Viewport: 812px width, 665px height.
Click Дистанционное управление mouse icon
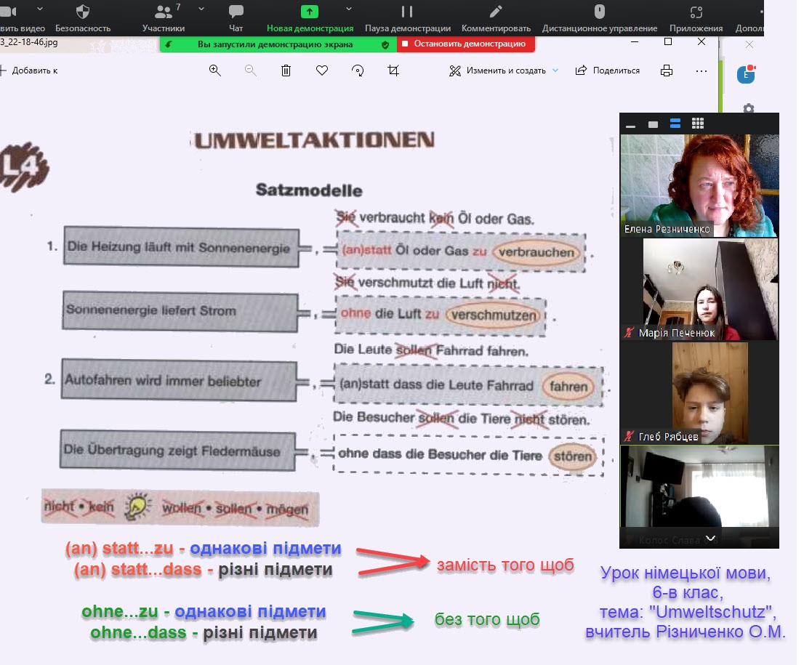click(599, 12)
